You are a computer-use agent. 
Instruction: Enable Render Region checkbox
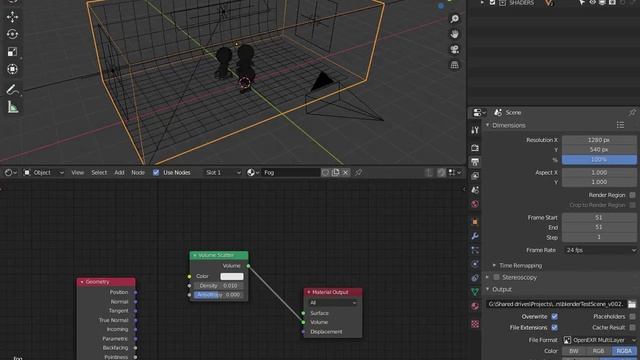pyautogui.click(x=632, y=195)
